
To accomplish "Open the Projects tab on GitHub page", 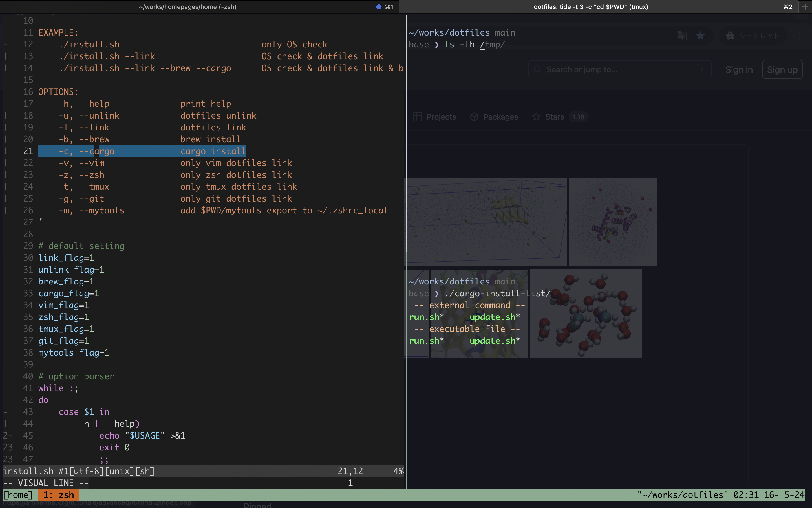I will (434, 117).
